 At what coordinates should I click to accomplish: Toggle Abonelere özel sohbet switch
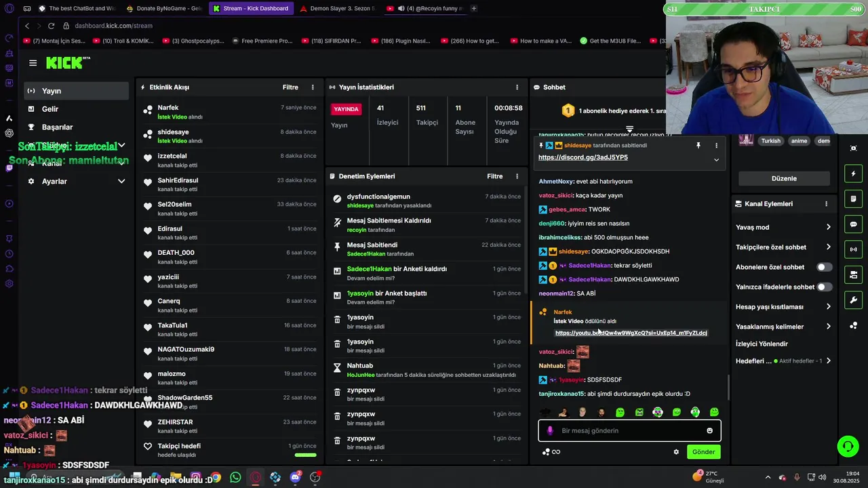coord(824,267)
